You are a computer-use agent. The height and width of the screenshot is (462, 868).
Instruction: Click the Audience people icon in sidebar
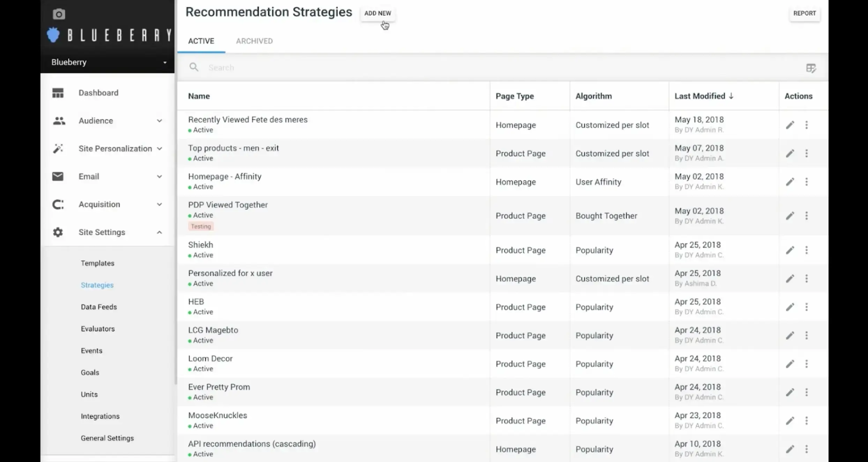click(x=58, y=121)
